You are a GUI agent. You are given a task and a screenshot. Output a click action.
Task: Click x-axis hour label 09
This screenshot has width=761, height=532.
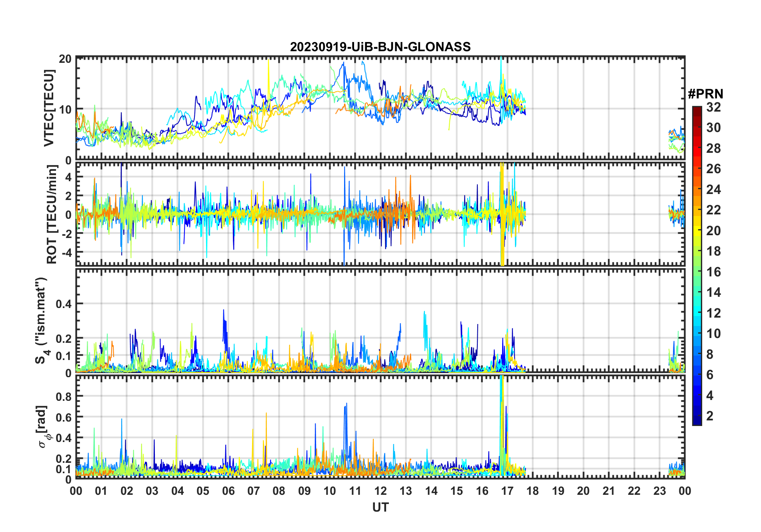pyautogui.click(x=304, y=491)
